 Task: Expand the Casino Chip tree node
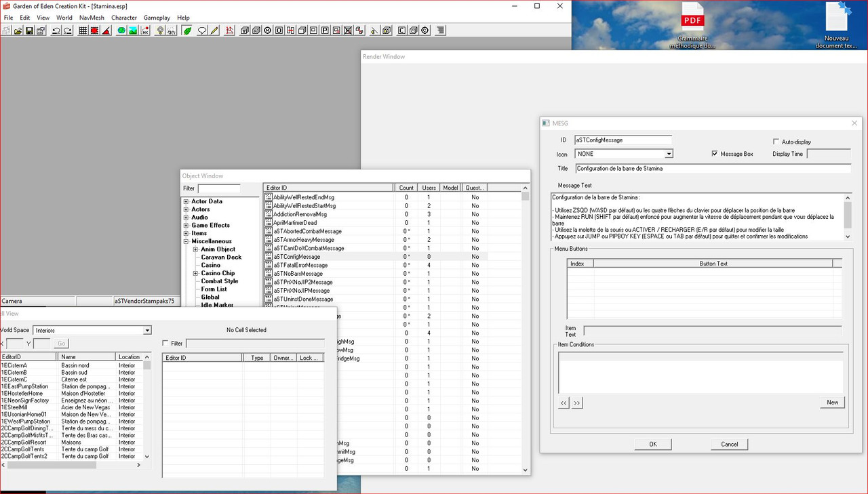pos(195,273)
